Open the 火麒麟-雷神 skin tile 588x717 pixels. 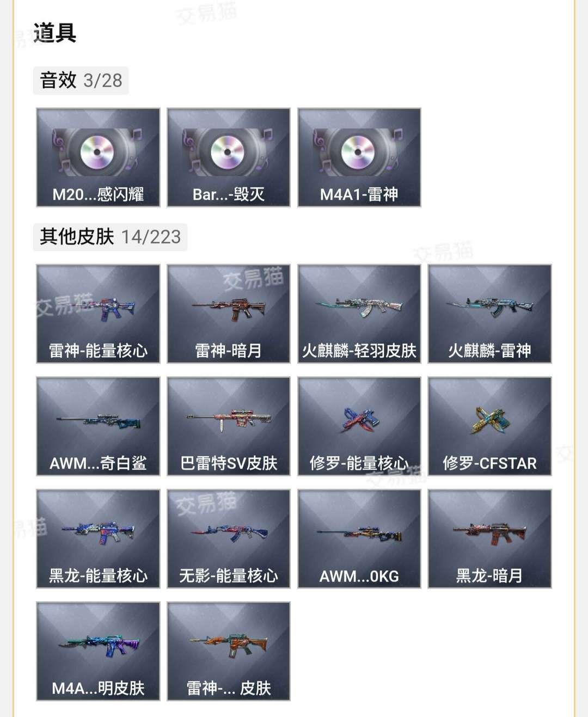[490, 314]
